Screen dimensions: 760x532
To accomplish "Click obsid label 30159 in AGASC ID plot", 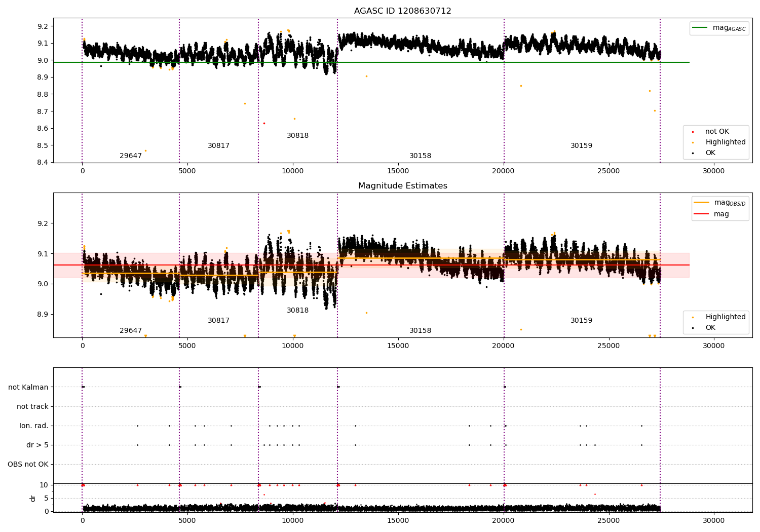I will pyautogui.click(x=581, y=145).
